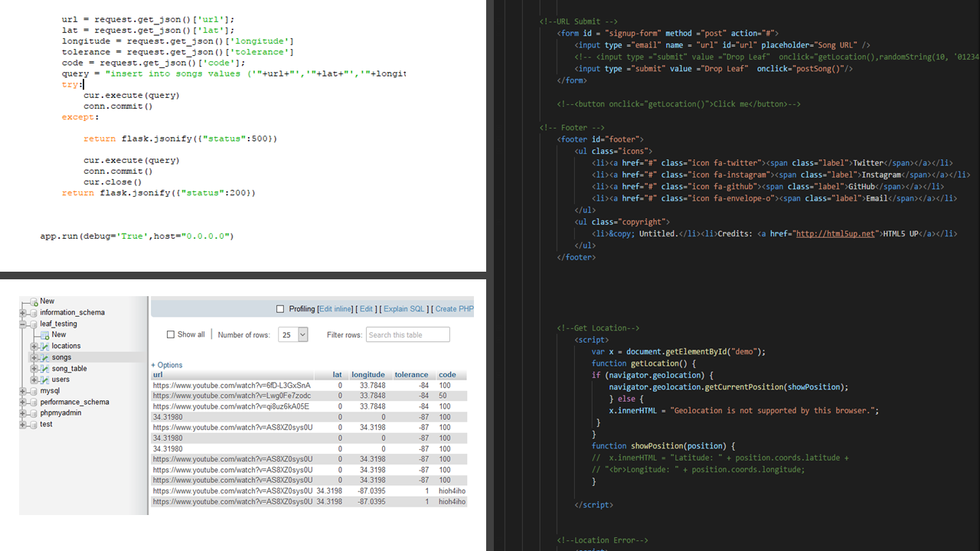
Task: Open the users table in the tree
Action: pos(60,380)
